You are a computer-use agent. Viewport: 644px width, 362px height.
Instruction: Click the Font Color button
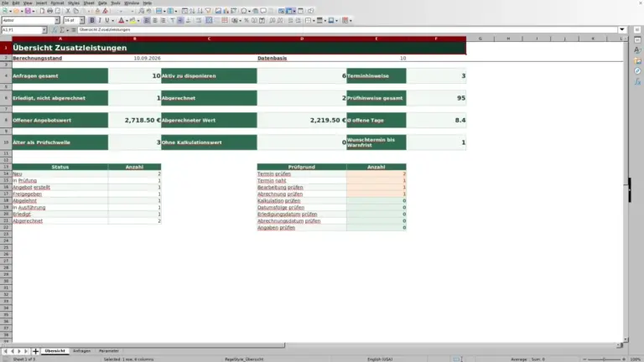point(121,20)
